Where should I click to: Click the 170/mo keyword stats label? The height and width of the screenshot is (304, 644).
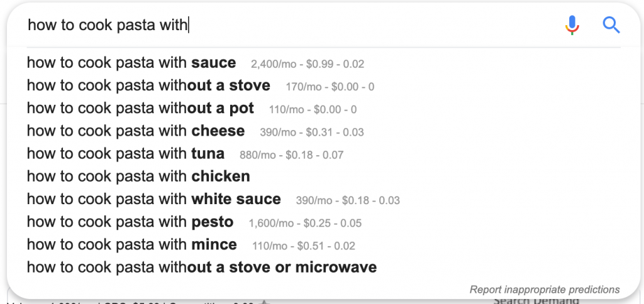[x=304, y=87]
